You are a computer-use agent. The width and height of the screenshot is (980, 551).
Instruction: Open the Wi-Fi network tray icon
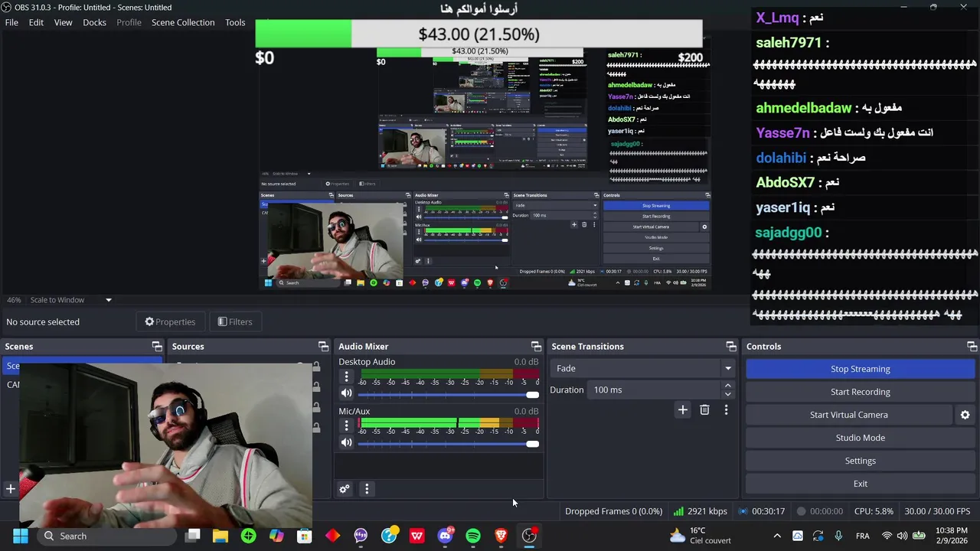click(x=887, y=536)
